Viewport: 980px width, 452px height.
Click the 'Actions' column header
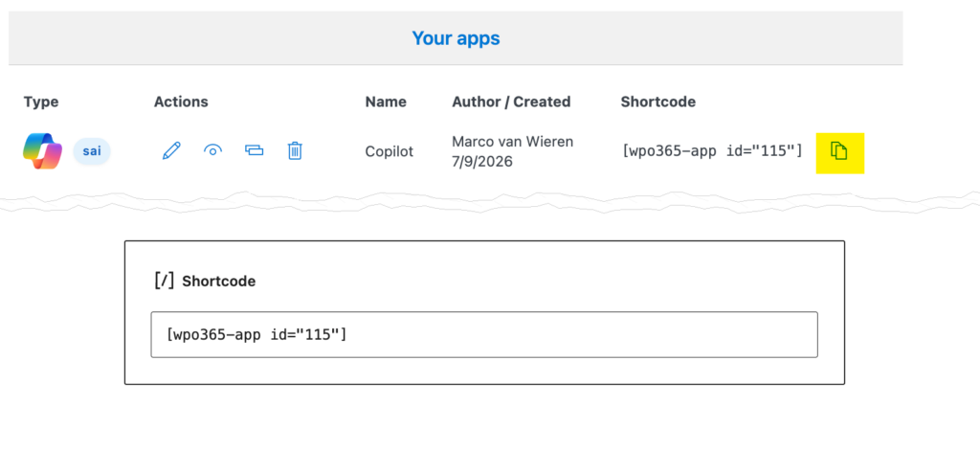tap(181, 102)
